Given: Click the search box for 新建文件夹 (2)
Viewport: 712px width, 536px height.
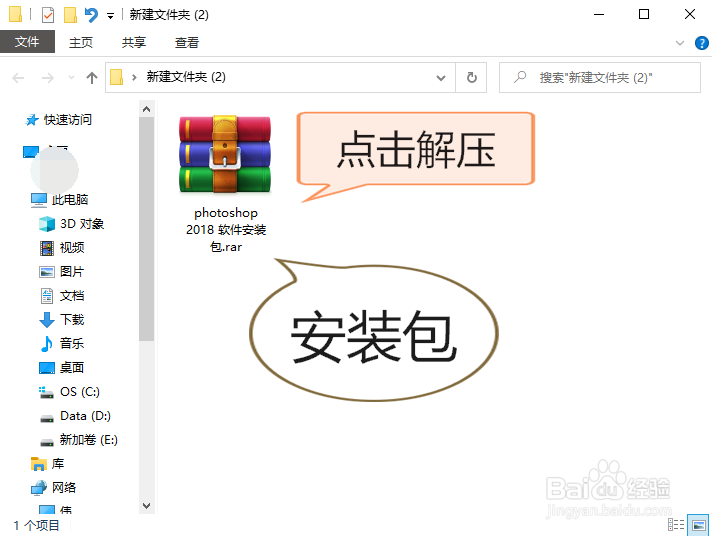Looking at the screenshot, I should (599, 78).
